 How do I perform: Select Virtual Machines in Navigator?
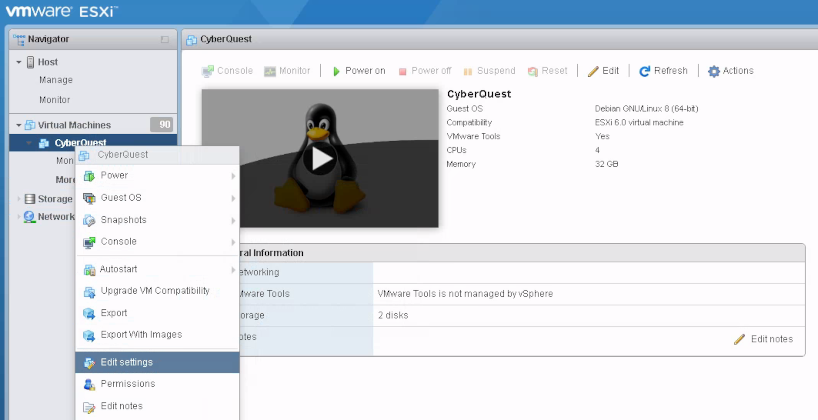pyautogui.click(x=74, y=125)
